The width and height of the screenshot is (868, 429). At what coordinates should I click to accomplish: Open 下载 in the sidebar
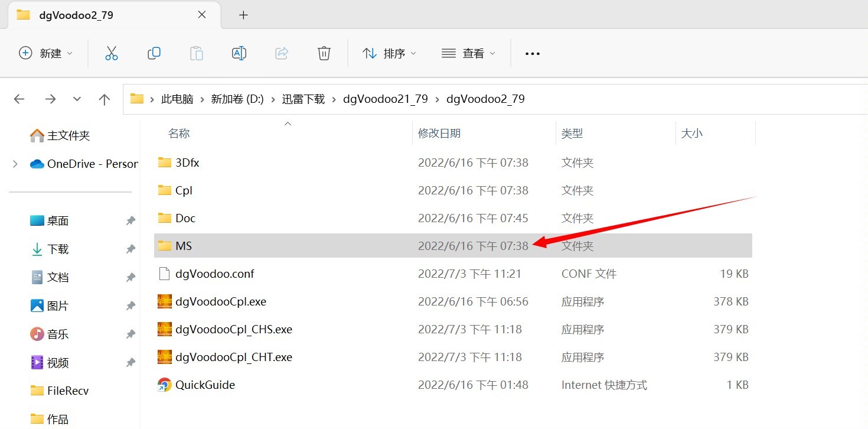pos(50,249)
